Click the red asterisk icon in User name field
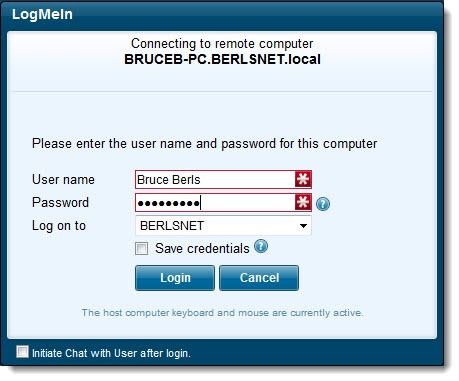This screenshot has width=459, height=381. pos(303,179)
